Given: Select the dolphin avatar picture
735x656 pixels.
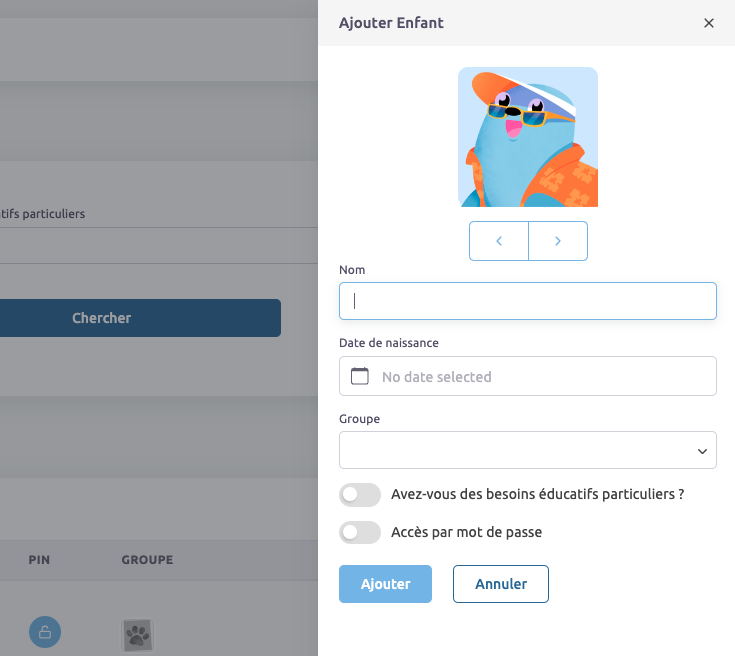Looking at the screenshot, I should tap(528, 137).
